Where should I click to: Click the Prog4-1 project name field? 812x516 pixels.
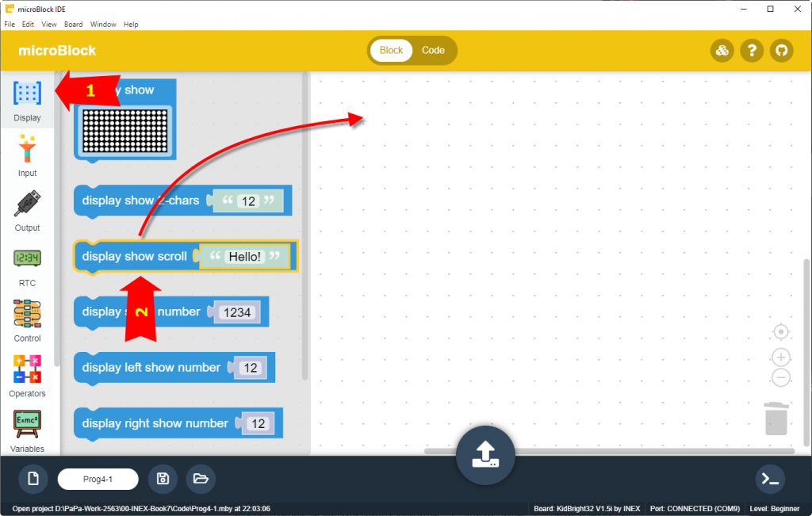[x=98, y=479]
